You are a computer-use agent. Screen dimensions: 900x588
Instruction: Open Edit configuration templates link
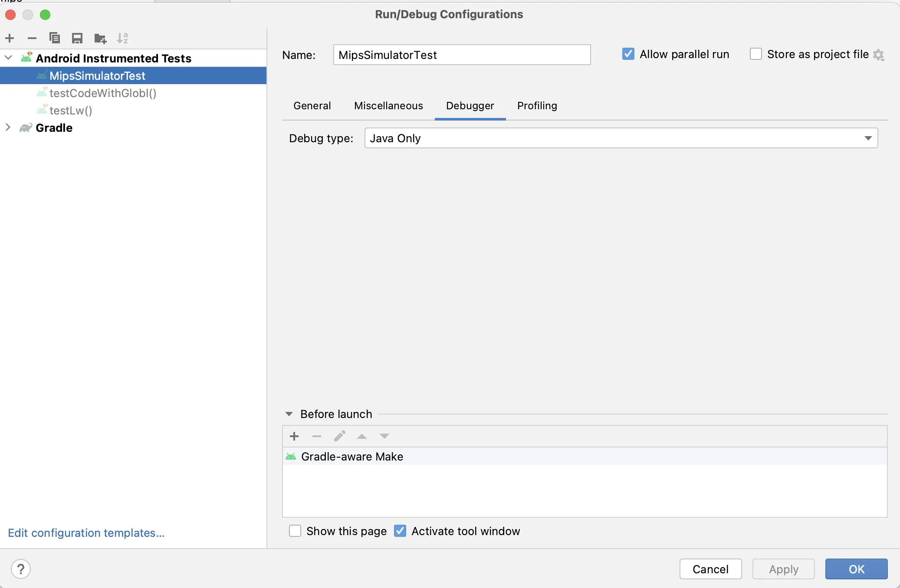[86, 532]
